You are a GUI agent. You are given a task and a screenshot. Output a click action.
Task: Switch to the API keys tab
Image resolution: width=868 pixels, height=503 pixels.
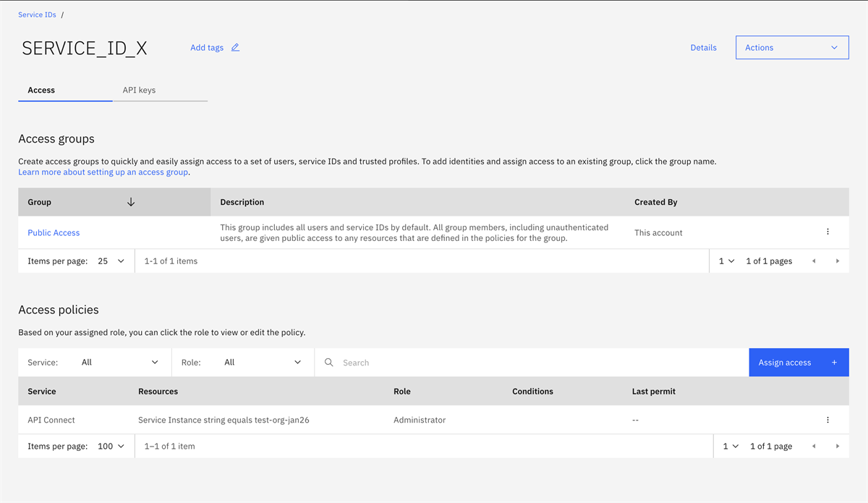pyautogui.click(x=160, y=90)
